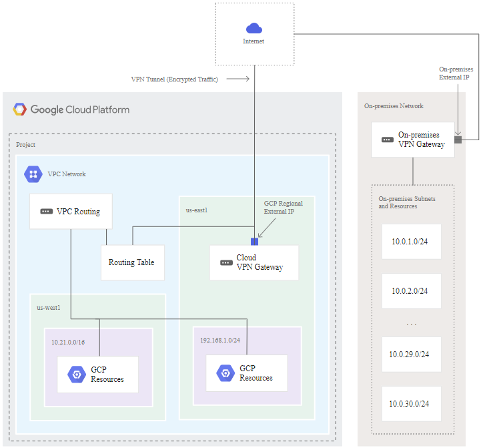Click On-premises Subnets and Resources label
Viewport: 483px width, 448px height.
[x=407, y=202]
